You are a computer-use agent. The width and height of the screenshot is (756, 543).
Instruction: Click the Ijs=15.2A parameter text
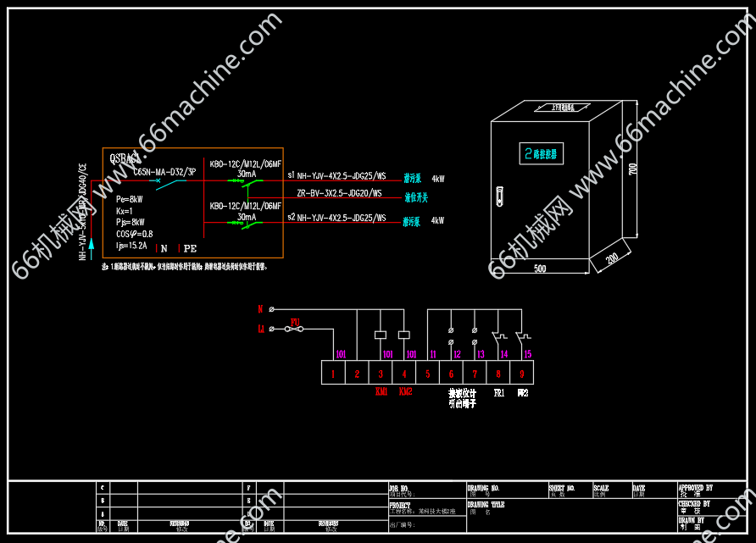(x=131, y=246)
